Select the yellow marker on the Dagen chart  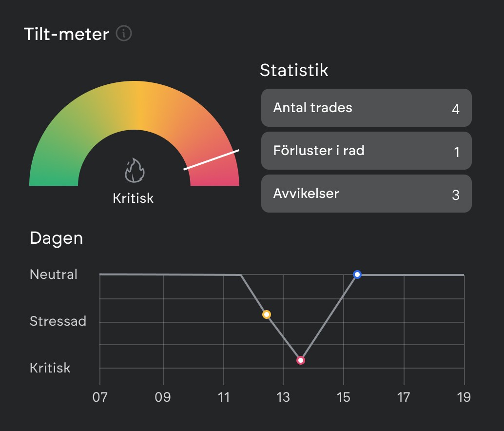coord(267,314)
